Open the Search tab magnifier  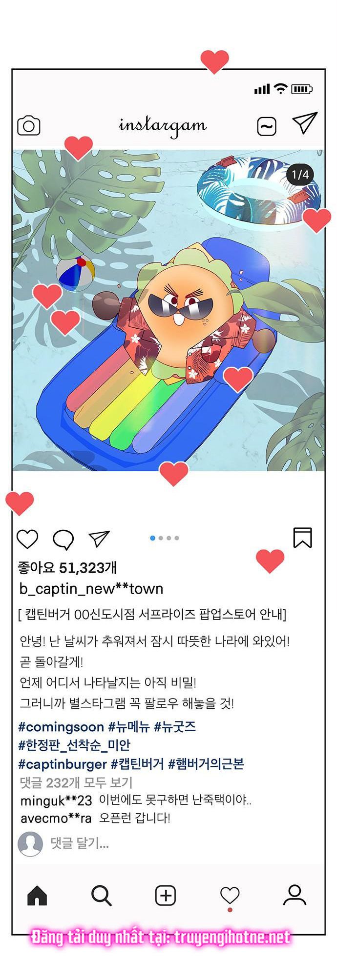click(102, 896)
